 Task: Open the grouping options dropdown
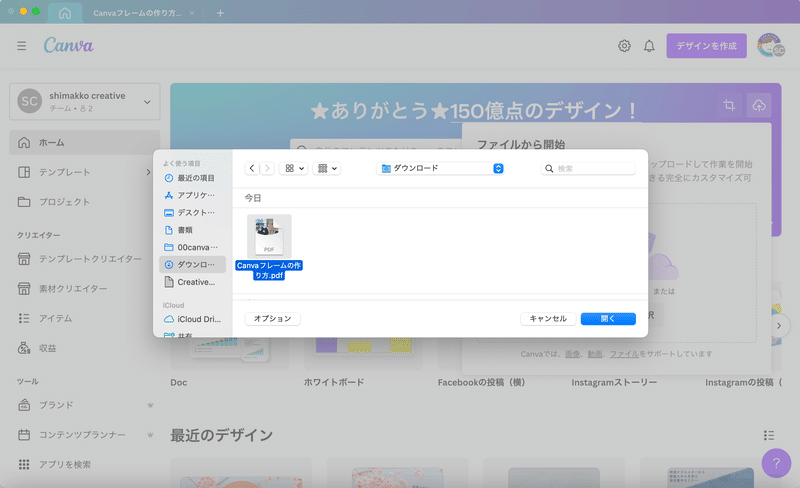click(x=327, y=168)
